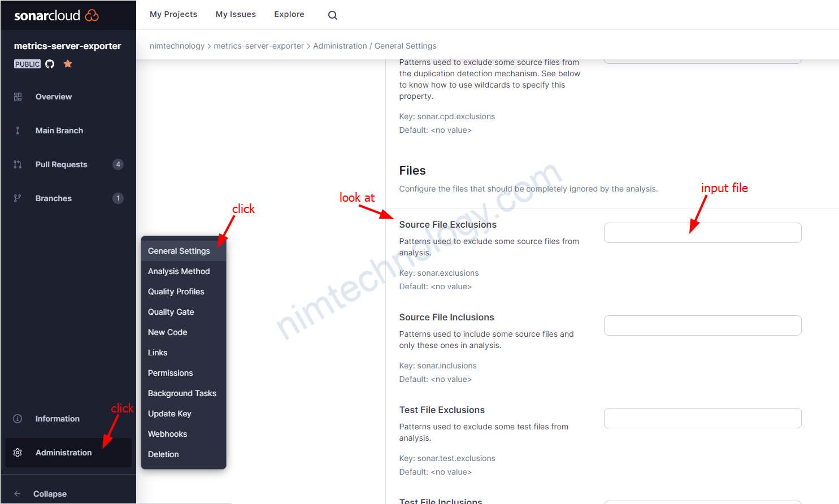Focus the Source File Inclusions input field

(702, 325)
